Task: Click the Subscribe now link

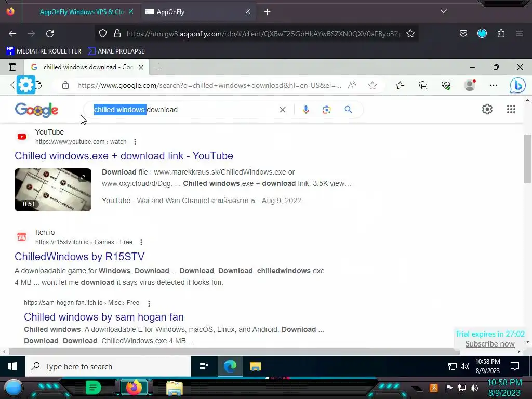Action: click(x=490, y=344)
